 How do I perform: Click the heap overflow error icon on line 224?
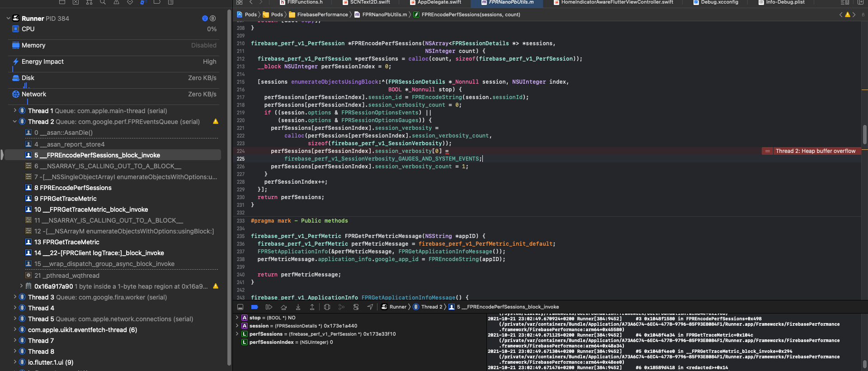tap(767, 151)
